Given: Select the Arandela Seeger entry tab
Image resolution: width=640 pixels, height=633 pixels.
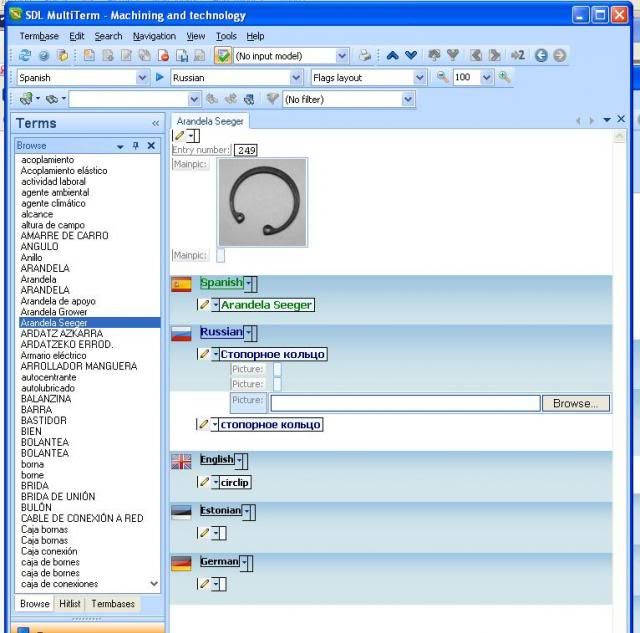Looking at the screenshot, I should 210,121.
